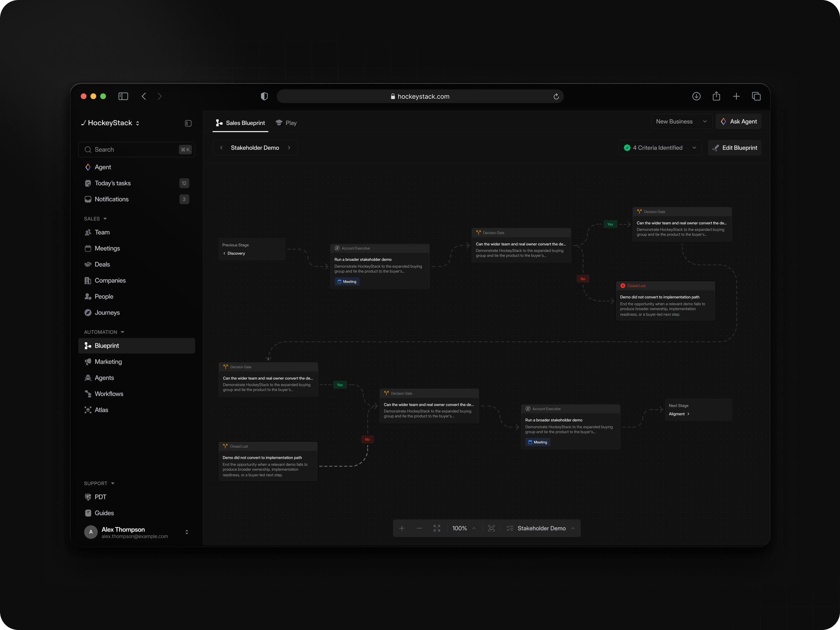Open Workflows in the sidebar
840x630 pixels.
137,394
